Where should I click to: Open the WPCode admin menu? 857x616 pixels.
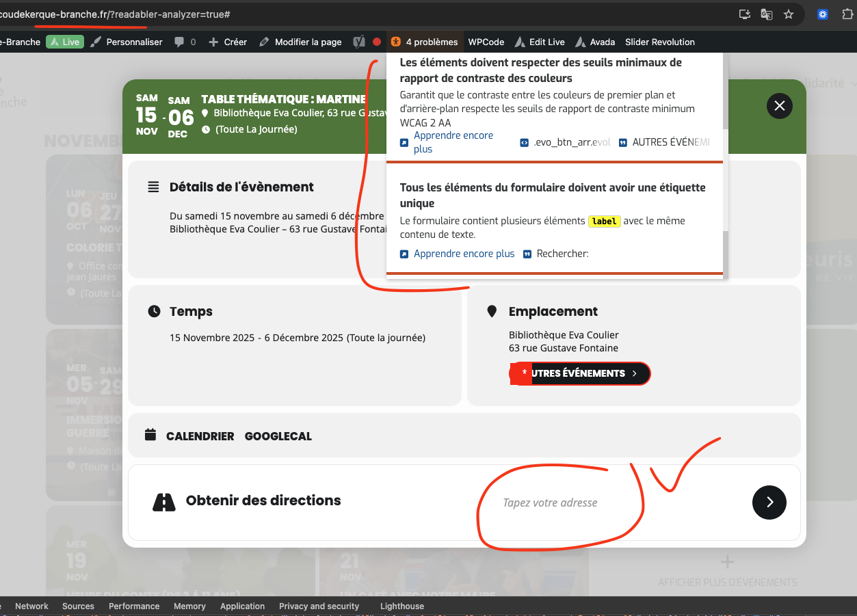coord(486,42)
